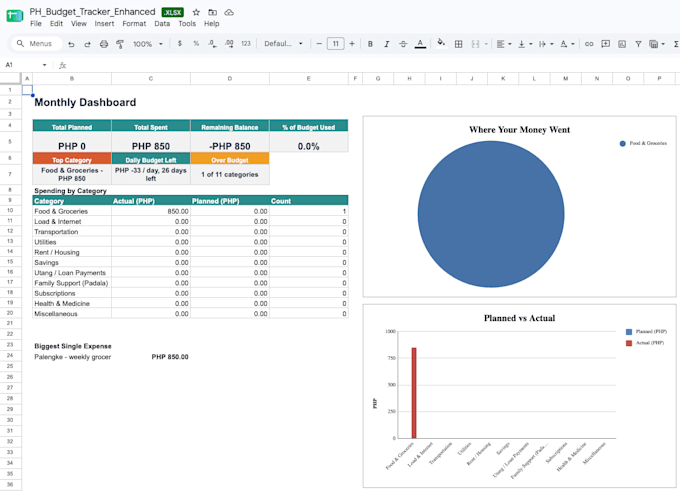Click the formula bar fx icon
The height and width of the screenshot is (491, 680).
point(62,65)
